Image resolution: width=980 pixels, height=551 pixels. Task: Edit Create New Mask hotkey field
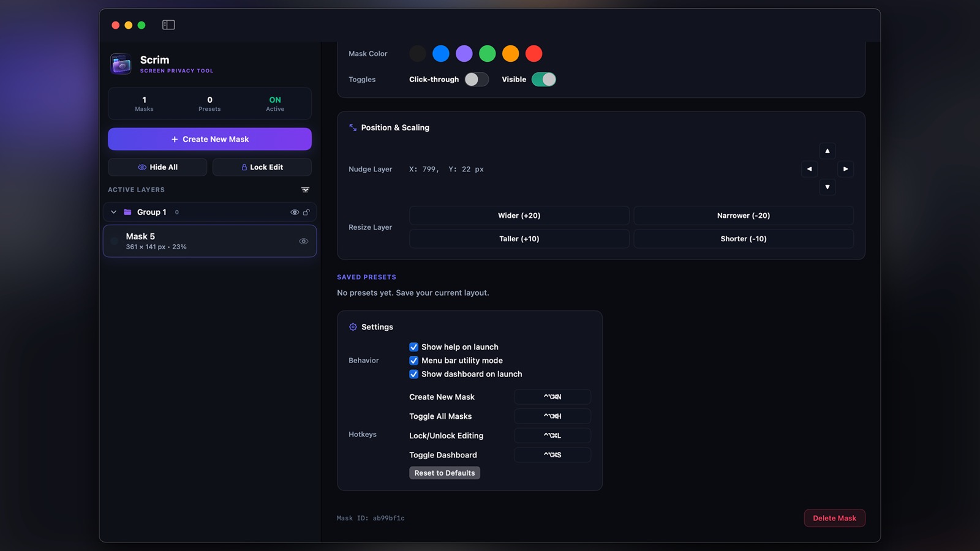tap(552, 397)
